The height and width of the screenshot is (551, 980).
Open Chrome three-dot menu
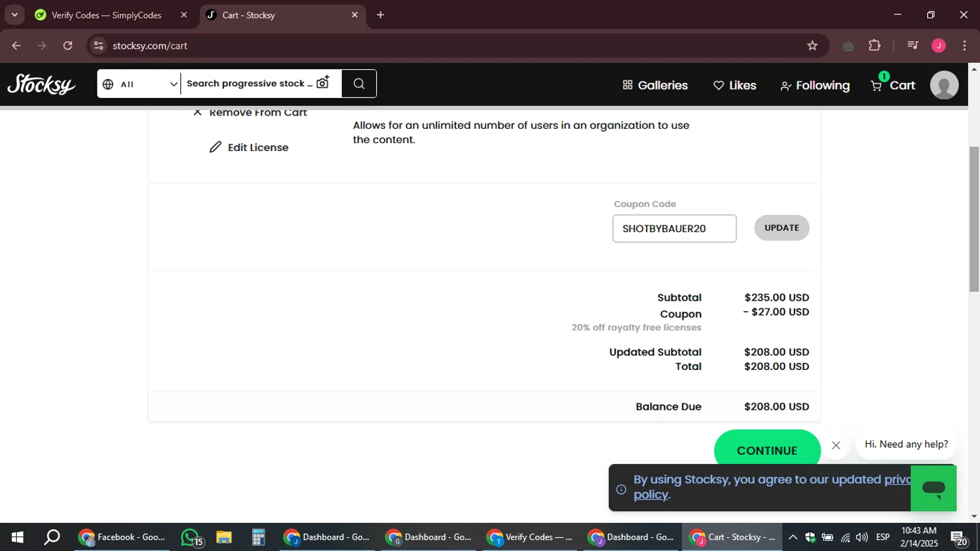(x=964, y=46)
